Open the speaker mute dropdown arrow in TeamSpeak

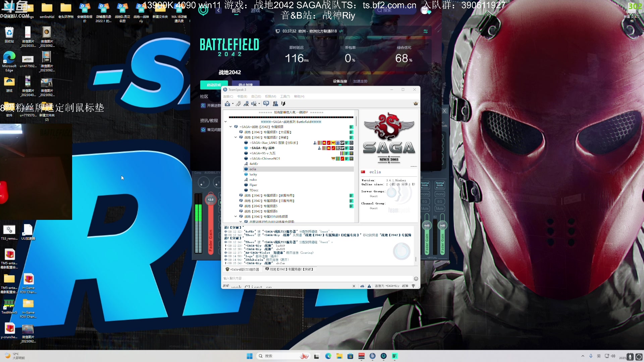[x=259, y=104]
